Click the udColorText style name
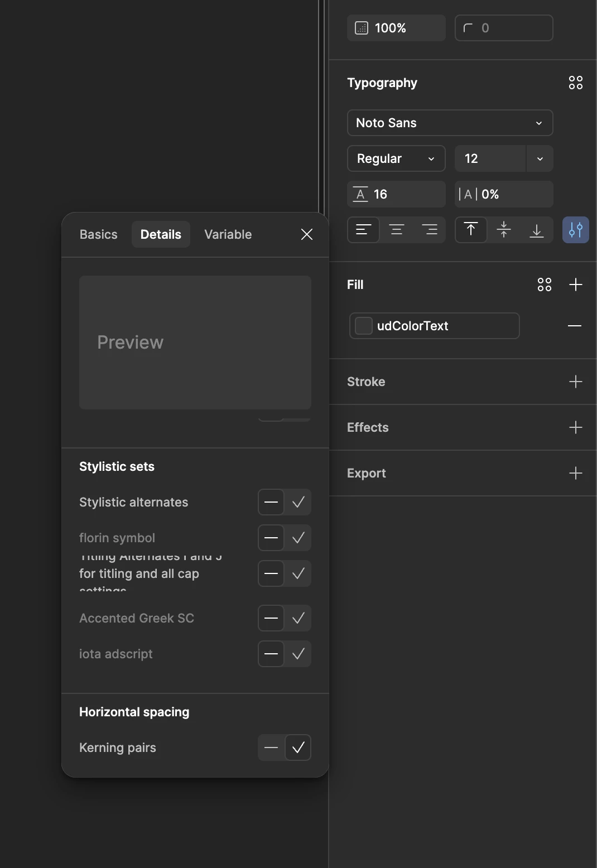 point(413,326)
